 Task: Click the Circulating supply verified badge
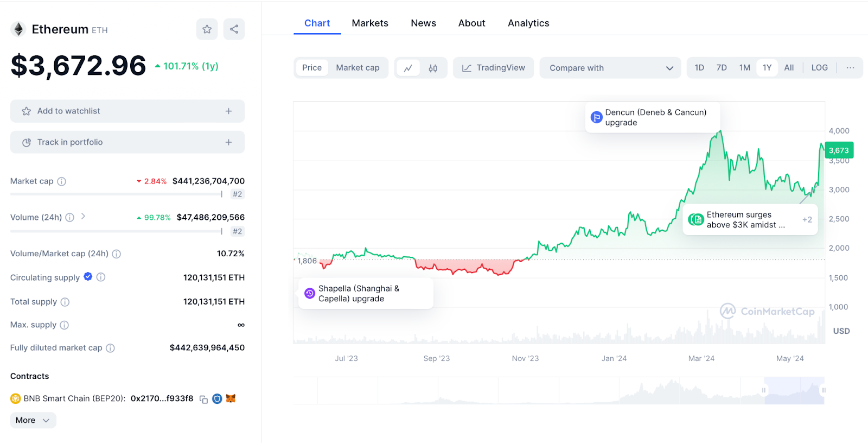(88, 276)
